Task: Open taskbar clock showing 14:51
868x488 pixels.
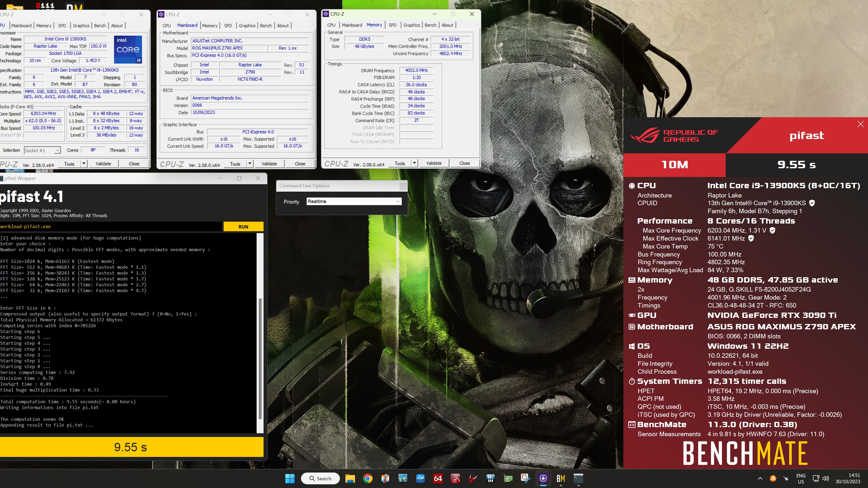Action: pyautogui.click(x=848, y=478)
